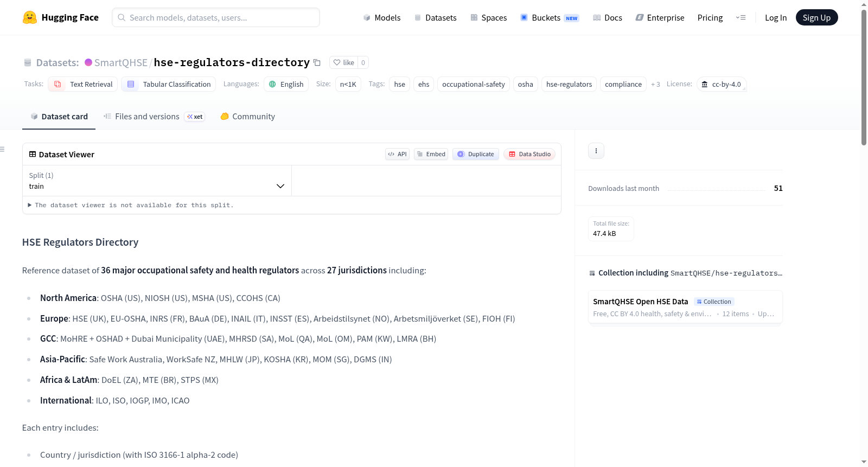Copy dataset name with the copy icon
Viewport: 868px width, 467px height.
(317, 63)
